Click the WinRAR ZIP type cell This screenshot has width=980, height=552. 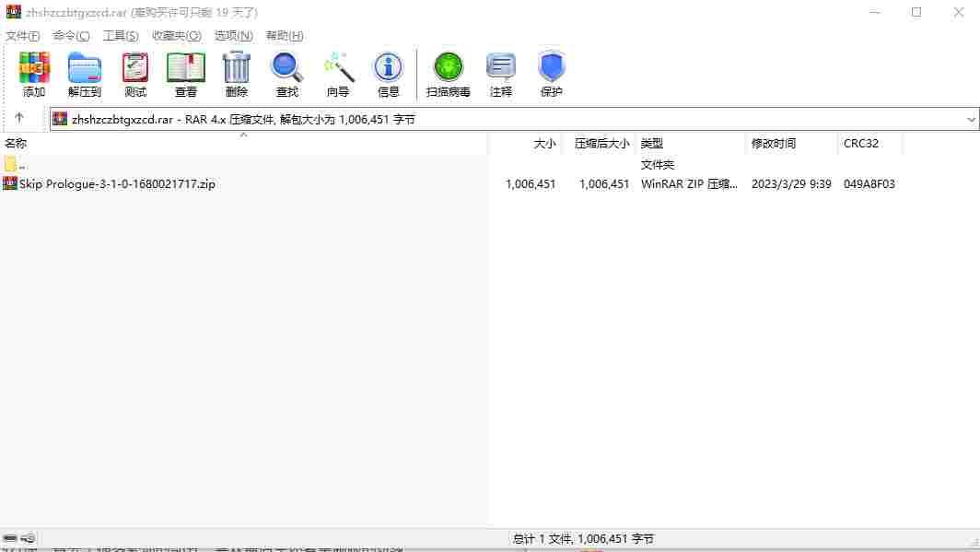pyautogui.click(x=689, y=183)
